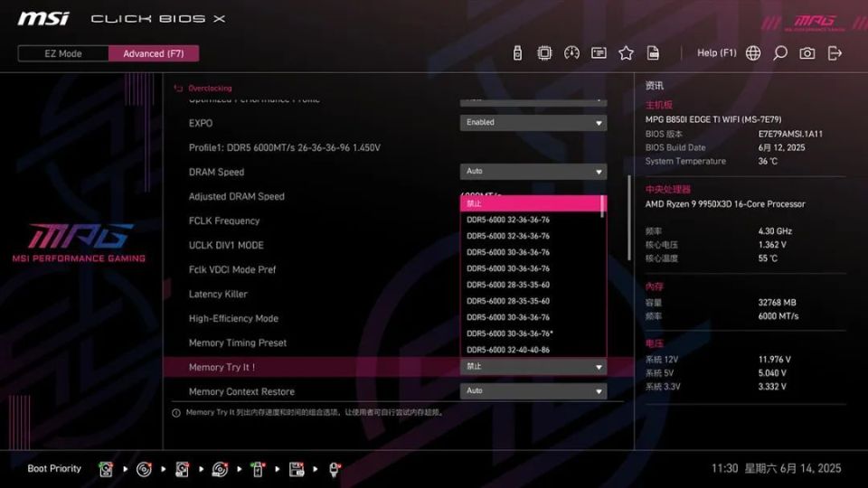This screenshot has width=868, height=488.
Task: Switch to EZ Mode
Action: click(63, 53)
